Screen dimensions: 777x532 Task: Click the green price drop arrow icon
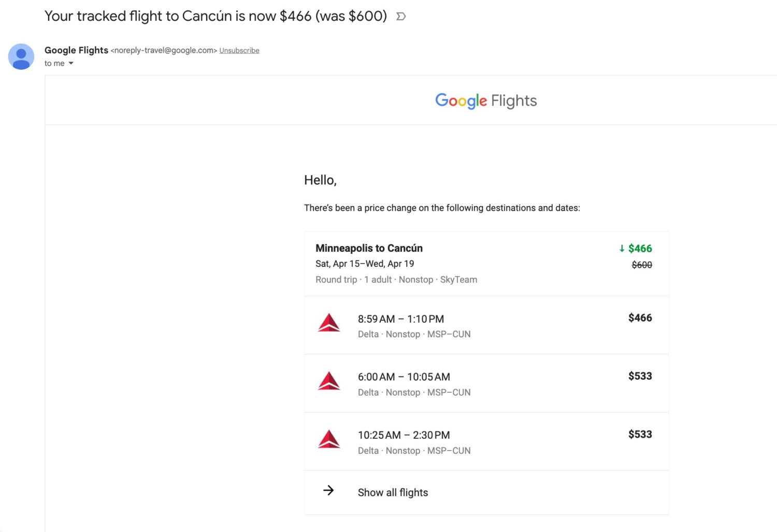coord(622,249)
